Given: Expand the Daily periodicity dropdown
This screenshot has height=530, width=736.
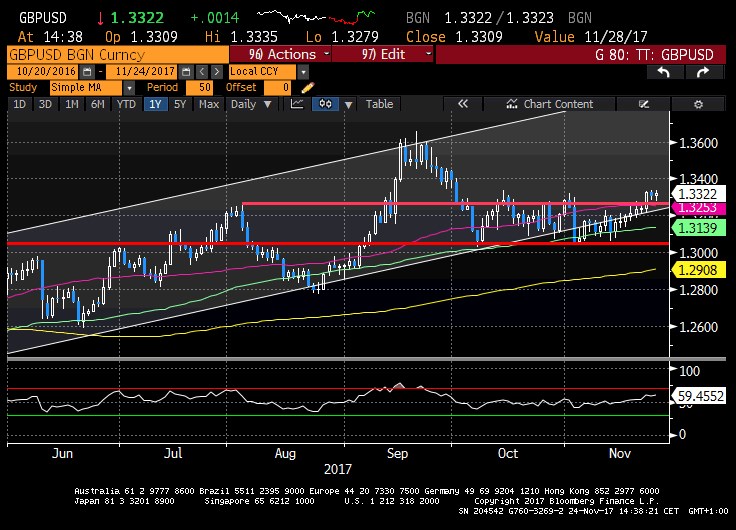Looking at the screenshot, I should click(x=250, y=104).
